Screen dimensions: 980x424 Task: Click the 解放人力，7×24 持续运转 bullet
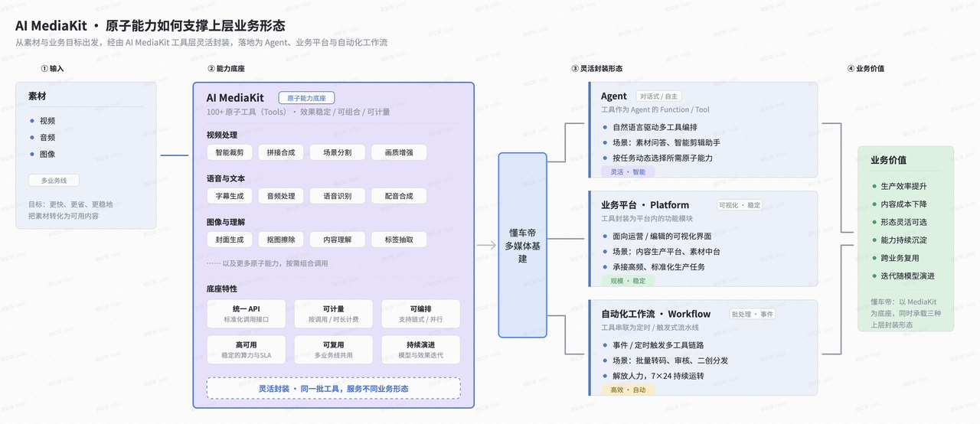click(658, 376)
